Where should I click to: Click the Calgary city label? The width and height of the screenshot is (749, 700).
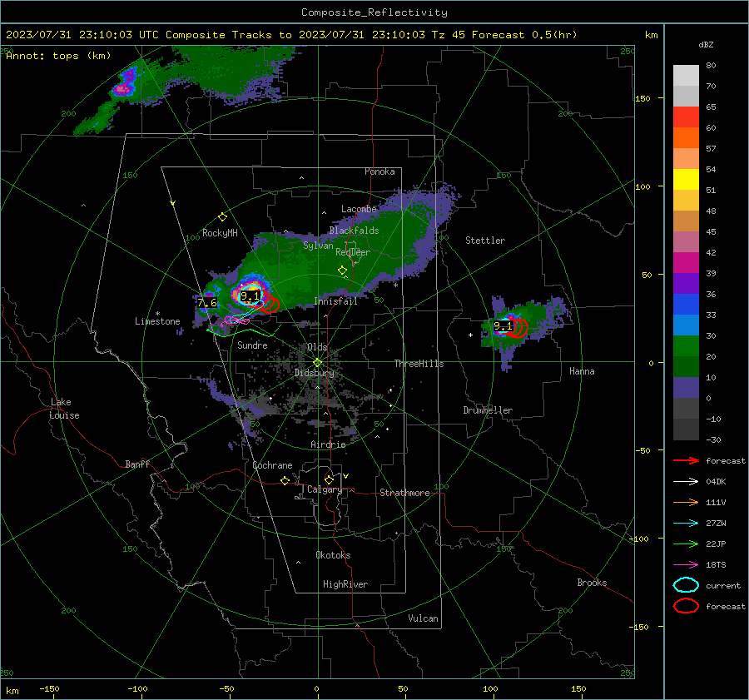325,489
